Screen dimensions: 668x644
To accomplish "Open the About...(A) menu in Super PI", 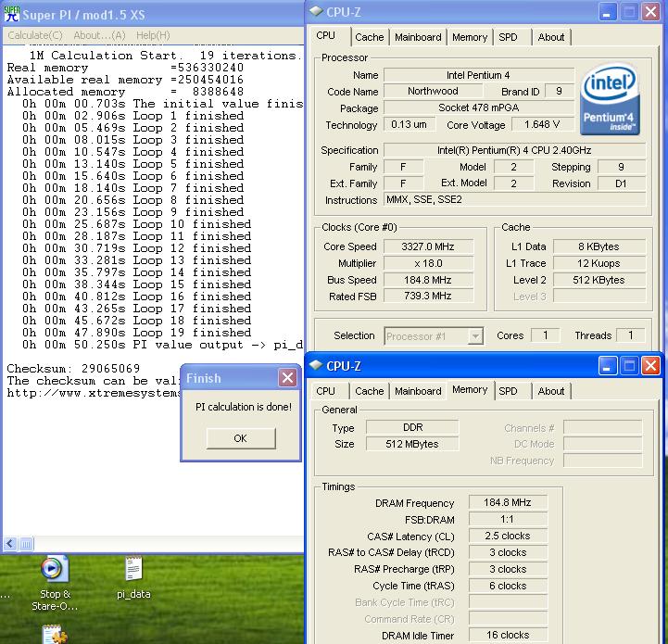I will 99,35.
